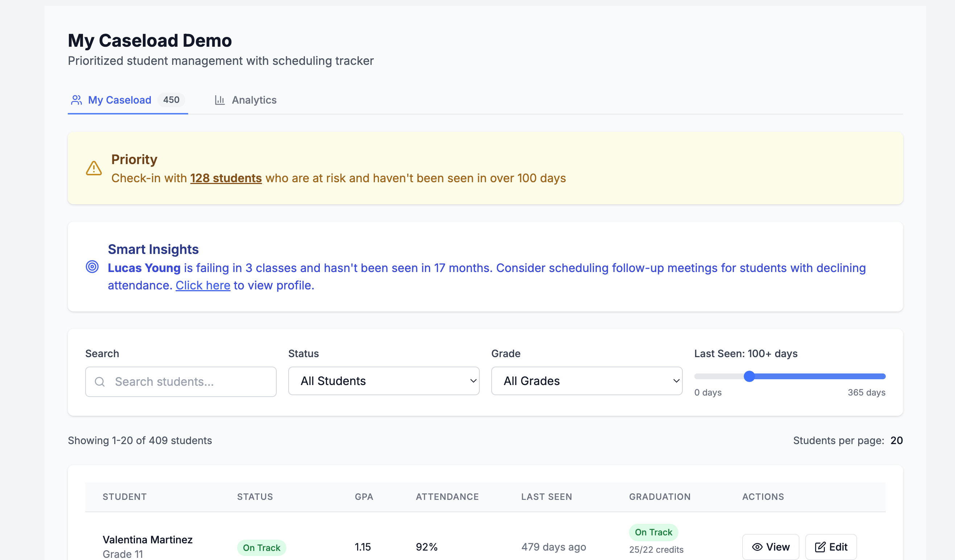Open the Status All Students dropdown
Screen dimensions: 955x560
tap(384, 381)
